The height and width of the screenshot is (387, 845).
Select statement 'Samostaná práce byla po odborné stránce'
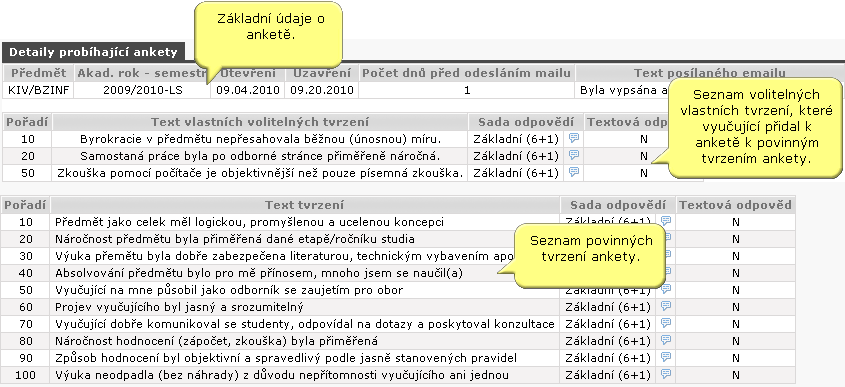[x=260, y=156]
